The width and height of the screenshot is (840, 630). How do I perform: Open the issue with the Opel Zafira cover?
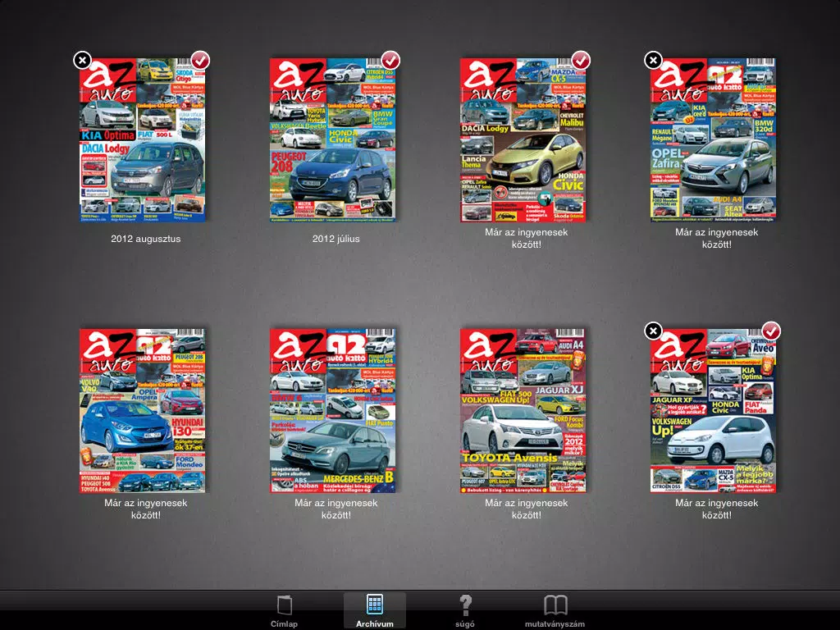(713, 140)
